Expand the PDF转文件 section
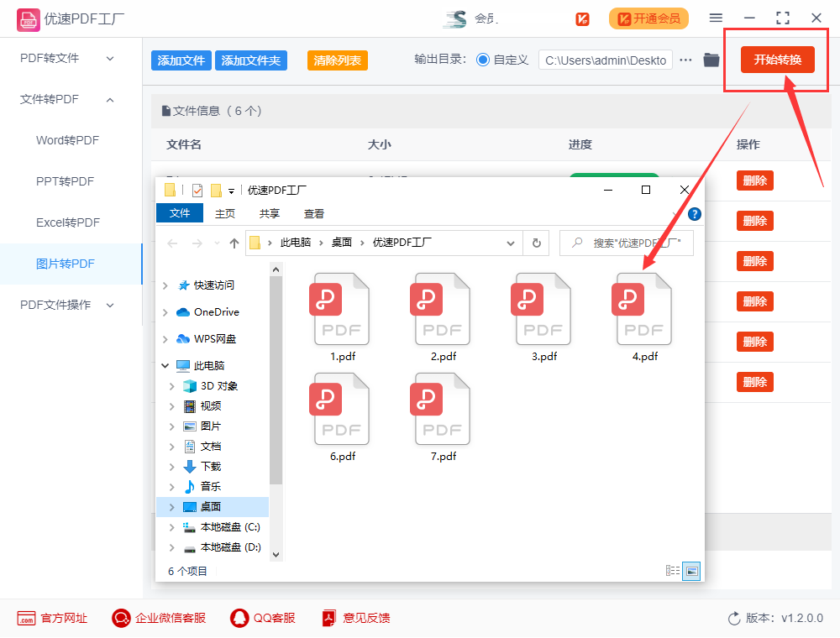The height and width of the screenshot is (638, 840). click(x=50, y=58)
